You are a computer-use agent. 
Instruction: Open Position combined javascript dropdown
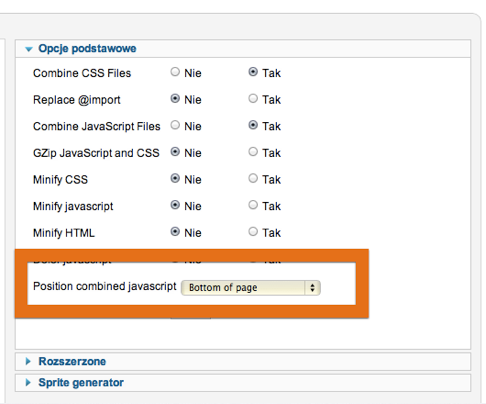251,288
